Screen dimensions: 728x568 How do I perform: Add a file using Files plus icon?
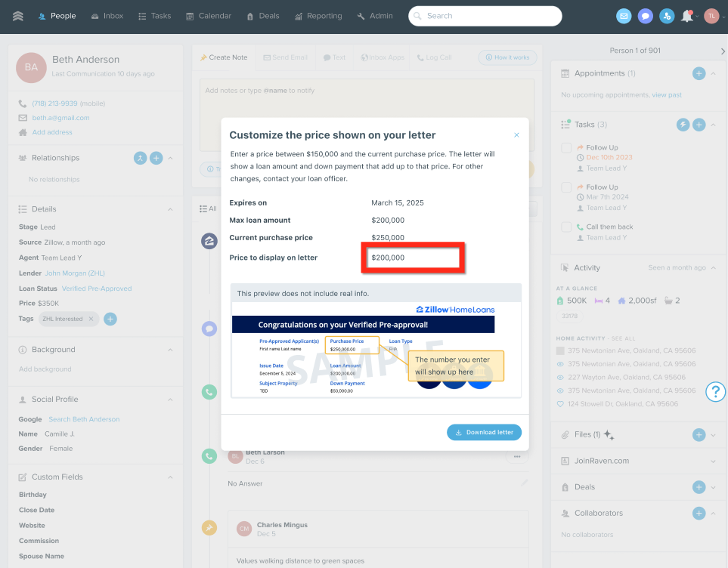(699, 435)
